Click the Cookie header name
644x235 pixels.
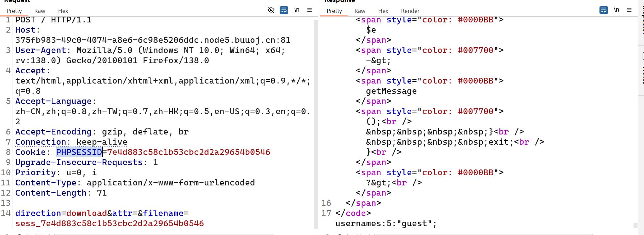(30, 152)
